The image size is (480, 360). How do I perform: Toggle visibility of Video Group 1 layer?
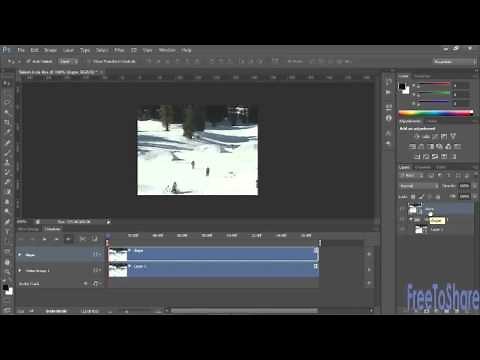(x=402, y=220)
